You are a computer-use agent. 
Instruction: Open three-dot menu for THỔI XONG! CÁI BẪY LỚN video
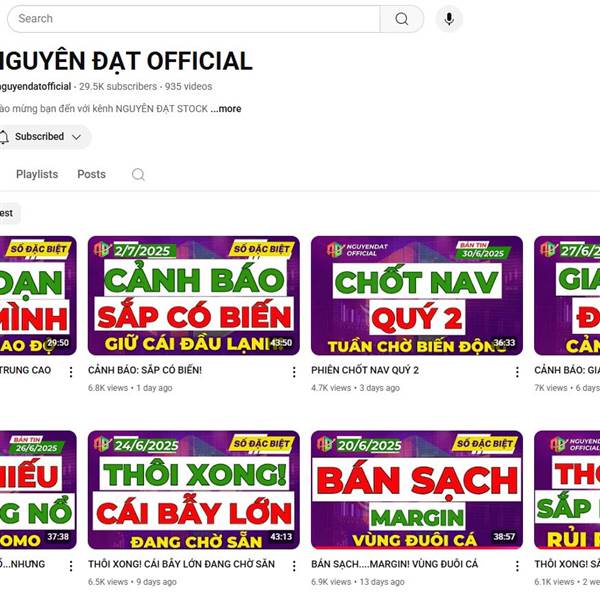coord(294,566)
